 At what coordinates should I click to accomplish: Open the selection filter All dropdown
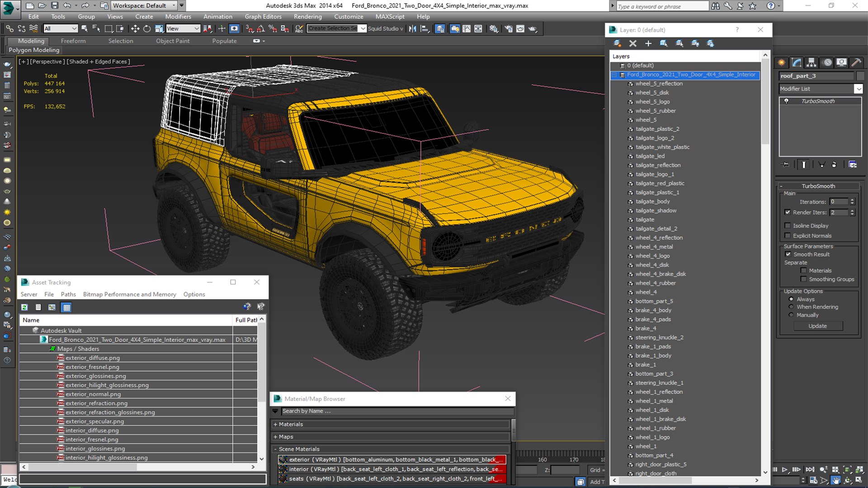[x=61, y=28]
